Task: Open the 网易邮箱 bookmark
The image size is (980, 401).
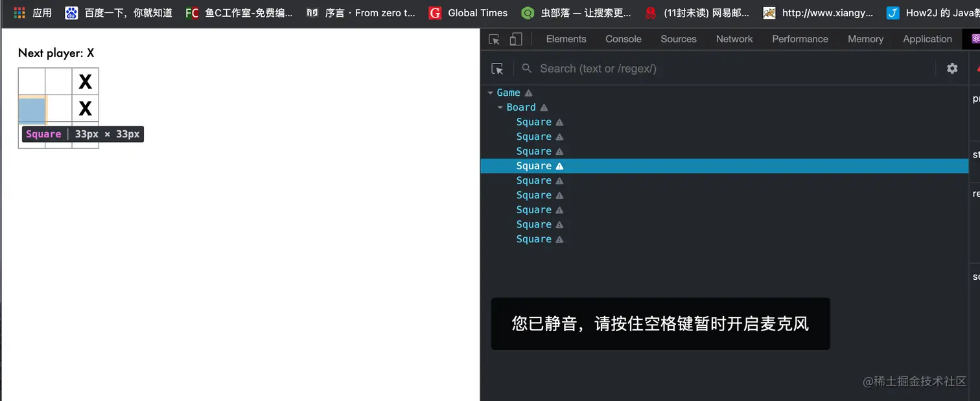Action: pyautogui.click(x=650, y=12)
